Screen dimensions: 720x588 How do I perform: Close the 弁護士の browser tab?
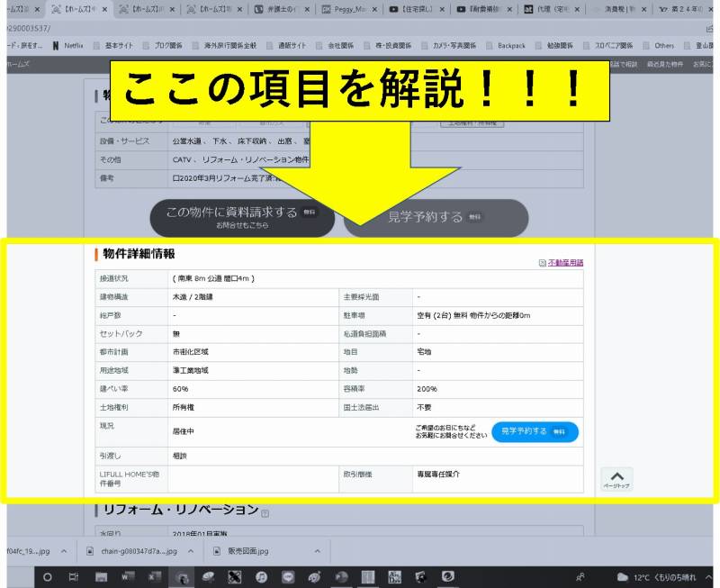click(x=307, y=9)
